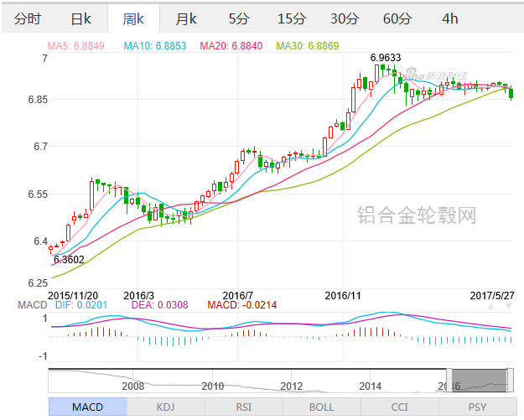Grab the right handle of range selector
The height and width of the screenshot is (420, 524).
click(x=510, y=381)
